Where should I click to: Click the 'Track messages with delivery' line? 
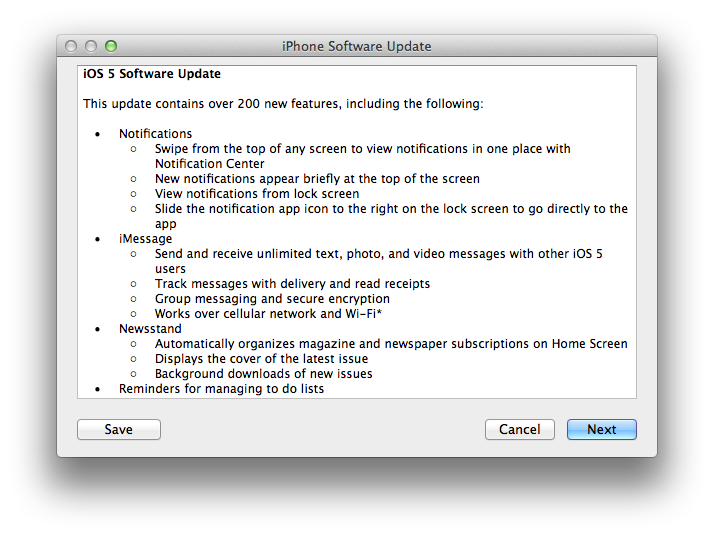pos(292,284)
